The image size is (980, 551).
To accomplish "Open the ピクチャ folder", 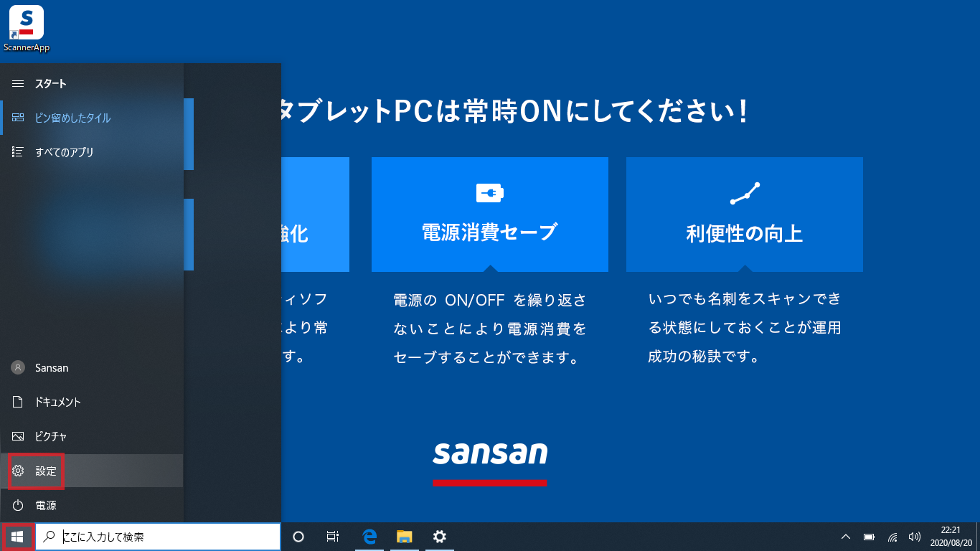I will coord(50,436).
